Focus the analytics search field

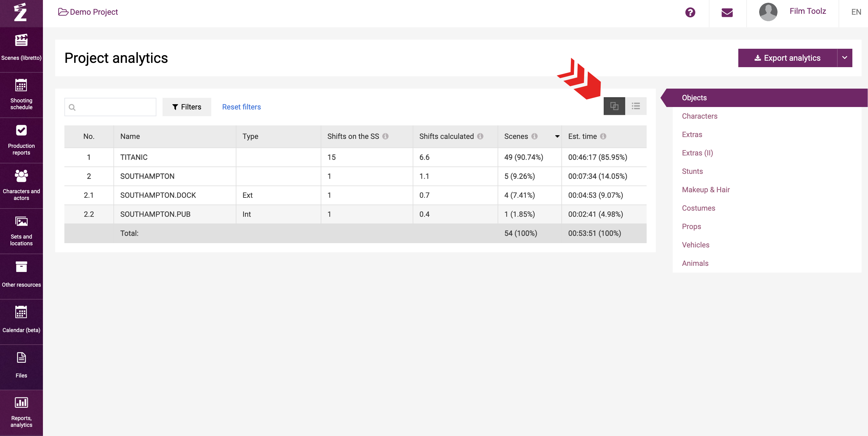click(x=110, y=107)
